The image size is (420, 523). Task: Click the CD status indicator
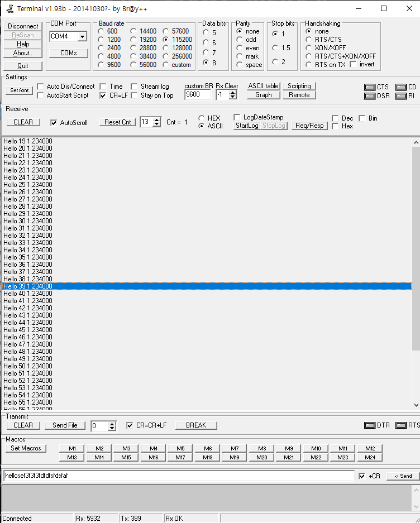(401, 87)
